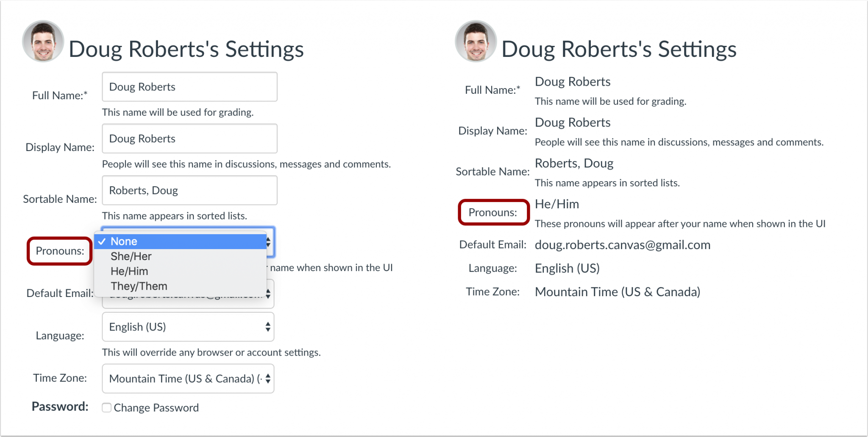868x437 pixels.
Task: Click 'Mountain Time (US & Canada)' in right panel
Action: pos(618,292)
